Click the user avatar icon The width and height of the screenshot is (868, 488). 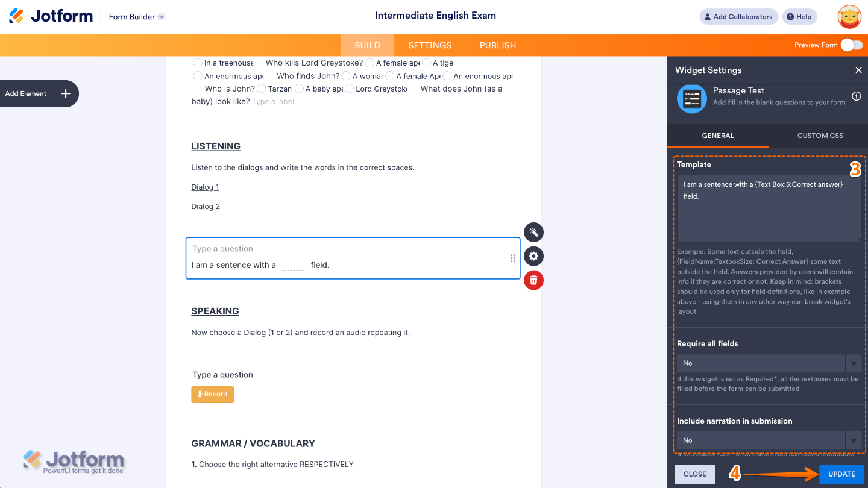click(x=849, y=16)
